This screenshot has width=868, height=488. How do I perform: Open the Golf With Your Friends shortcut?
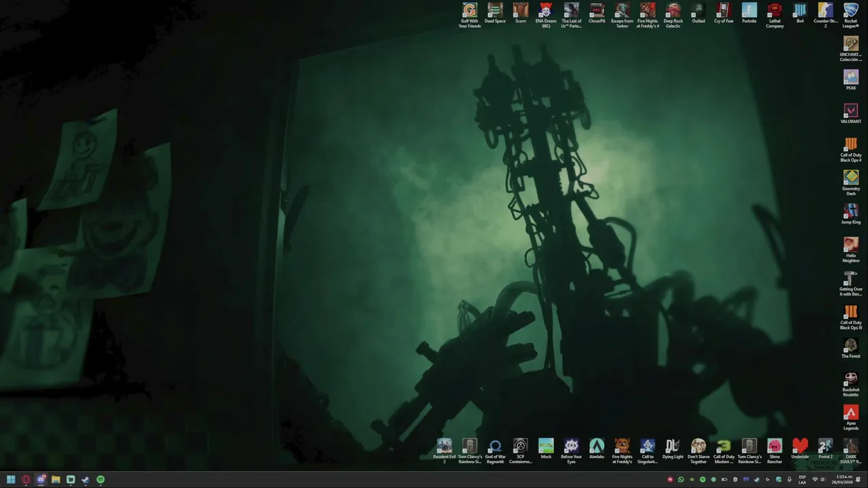tap(469, 15)
